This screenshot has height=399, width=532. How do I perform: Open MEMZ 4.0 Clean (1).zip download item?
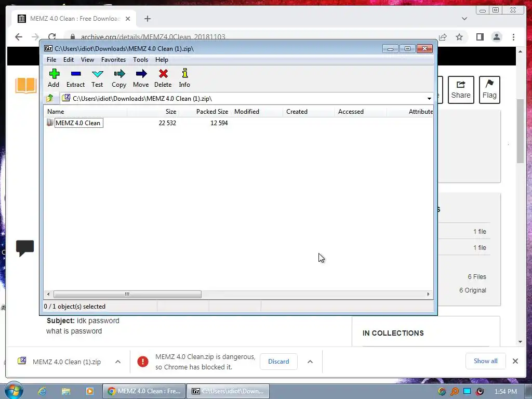(59, 362)
